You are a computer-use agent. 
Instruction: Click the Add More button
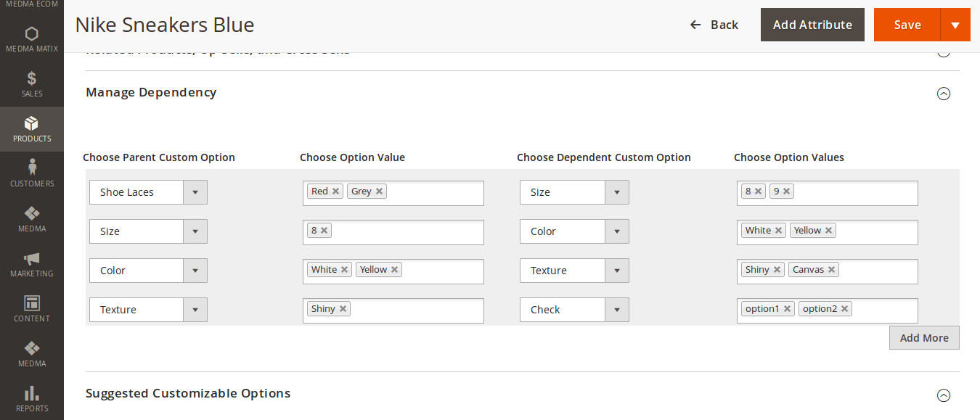pyautogui.click(x=924, y=338)
